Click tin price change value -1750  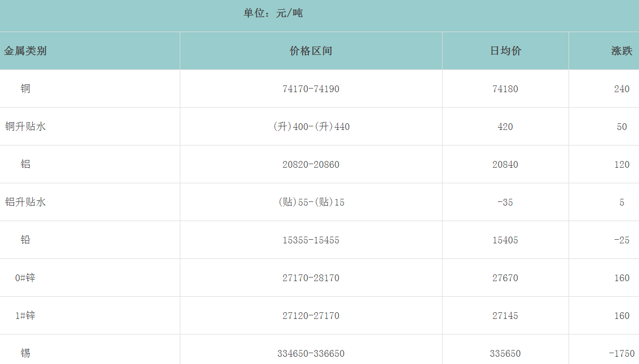point(621,354)
